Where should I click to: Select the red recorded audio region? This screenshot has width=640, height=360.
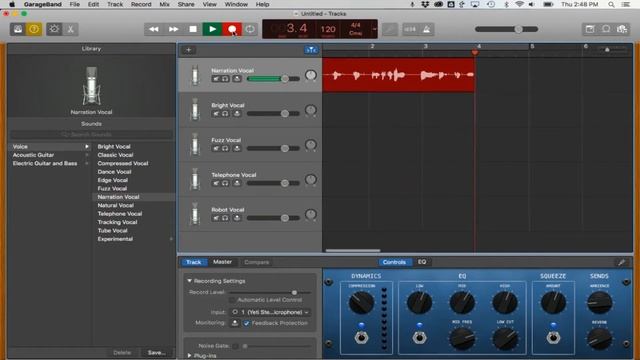pyautogui.click(x=398, y=75)
